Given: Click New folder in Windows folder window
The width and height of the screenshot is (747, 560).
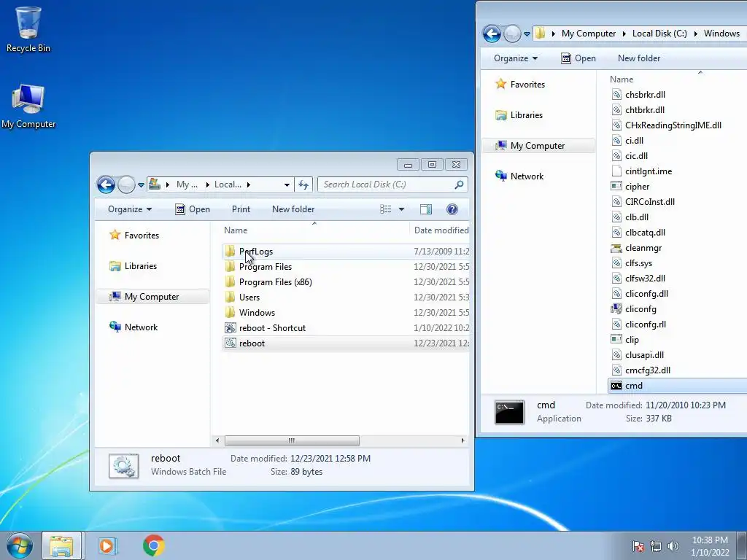Looking at the screenshot, I should click(639, 58).
